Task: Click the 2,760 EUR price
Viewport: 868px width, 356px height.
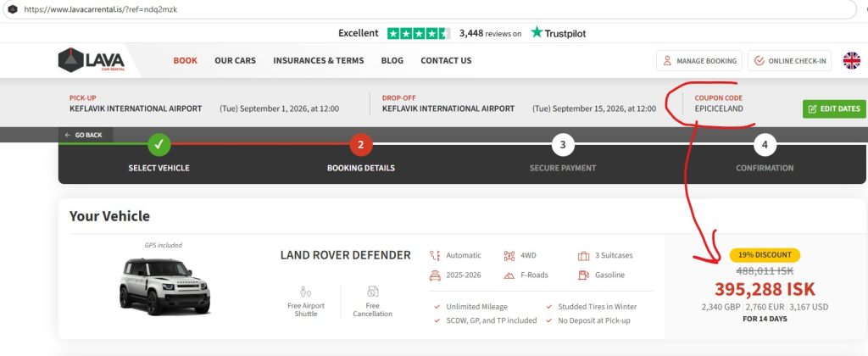Action: point(765,307)
